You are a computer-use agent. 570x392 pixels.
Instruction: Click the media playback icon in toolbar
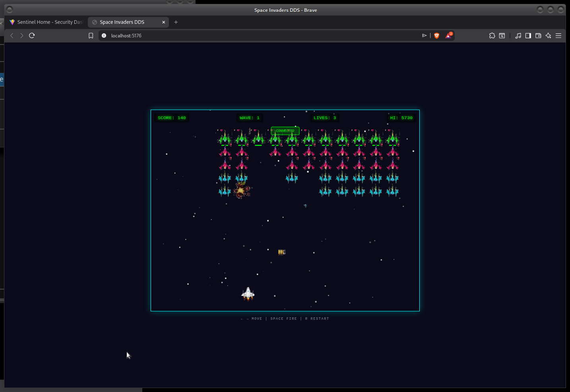coord(518,35)
